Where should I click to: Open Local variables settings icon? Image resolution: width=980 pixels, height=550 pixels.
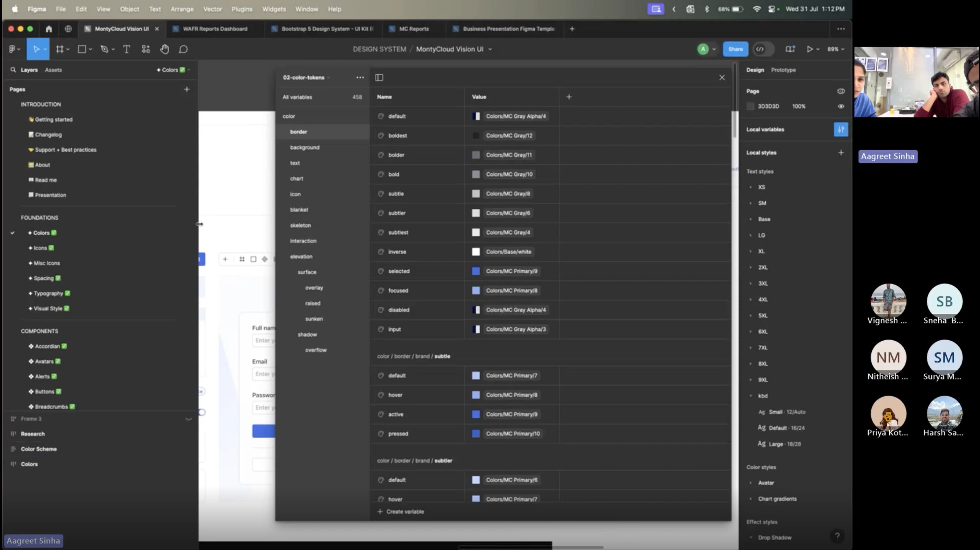[x=841, y=129]
